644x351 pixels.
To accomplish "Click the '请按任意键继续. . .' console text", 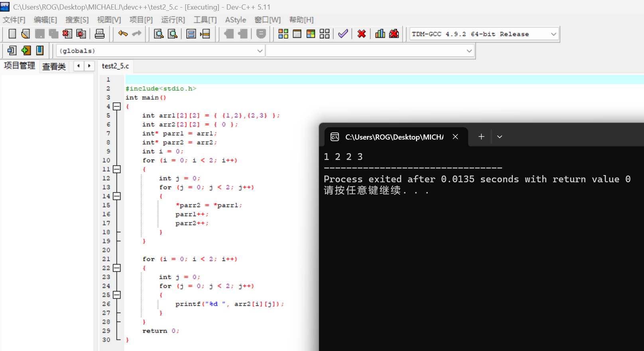I will [x=376, y=191].
